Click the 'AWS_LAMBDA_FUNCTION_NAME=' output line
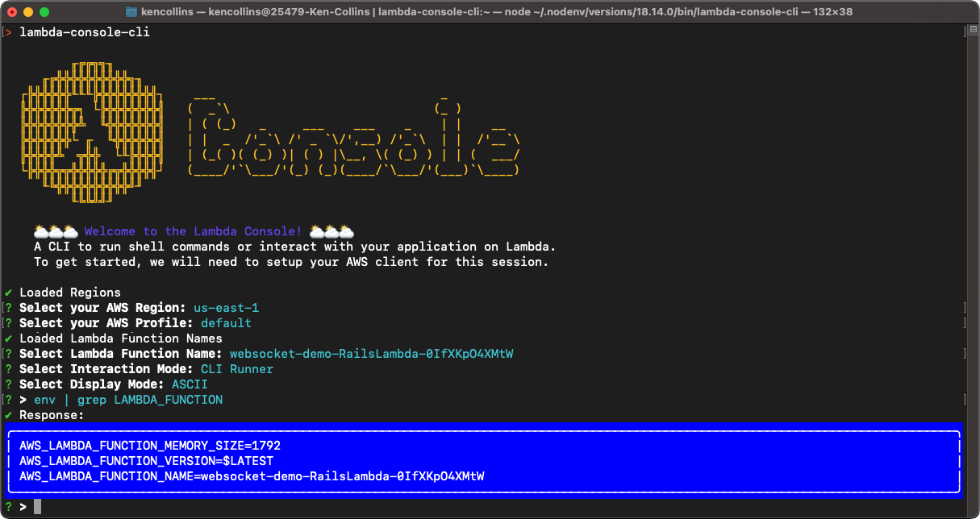The height and width of the screenshot is (519, 980). (x=252, y=476)
